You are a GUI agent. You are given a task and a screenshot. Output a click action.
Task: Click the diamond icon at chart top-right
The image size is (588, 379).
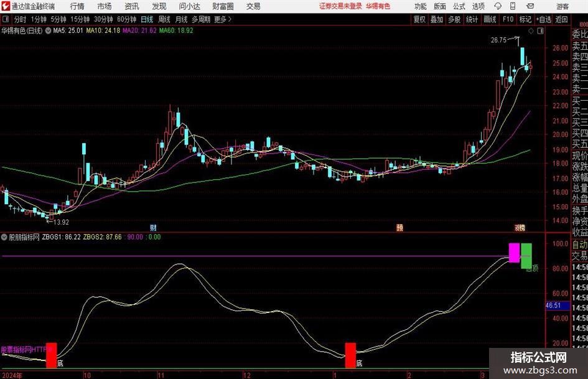(x=531, y=31)
